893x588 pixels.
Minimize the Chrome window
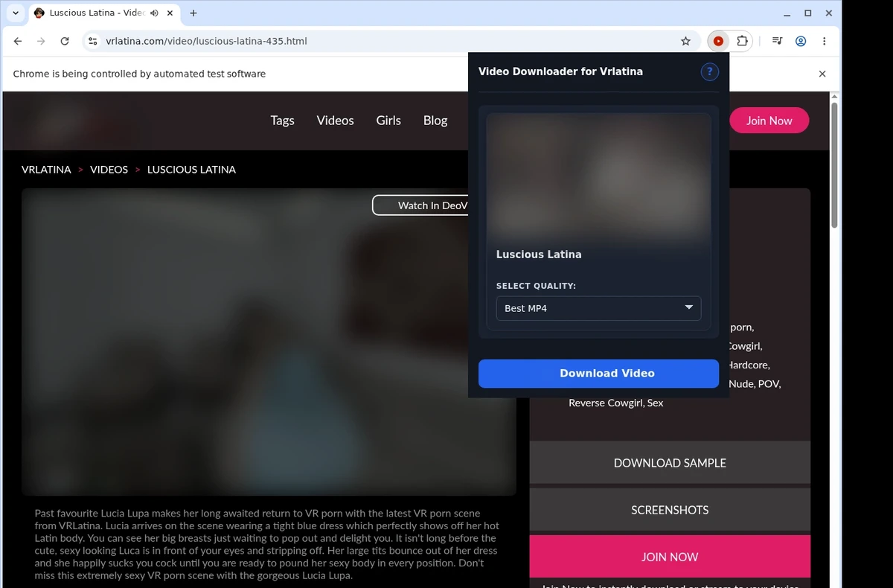tap(787, 13)
